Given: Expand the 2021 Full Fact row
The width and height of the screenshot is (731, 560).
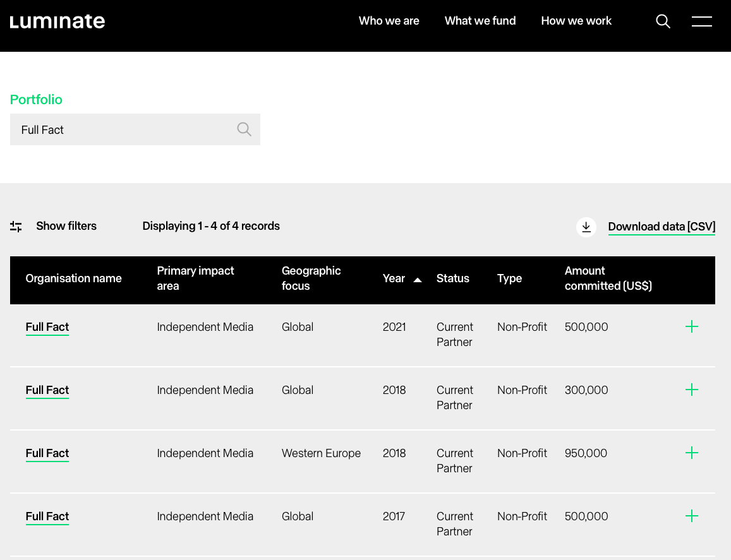Looking at the screenshot, I should (x=692, y=326).
